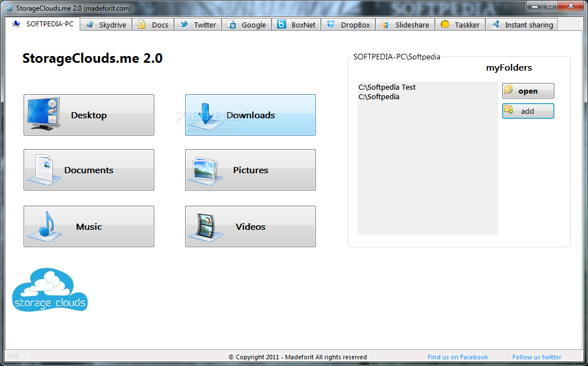The width and height of the screenshot is (588, 366).
Task: Click the Twitter bird icon
Action: pyautogui.click(x=184, y=25)
